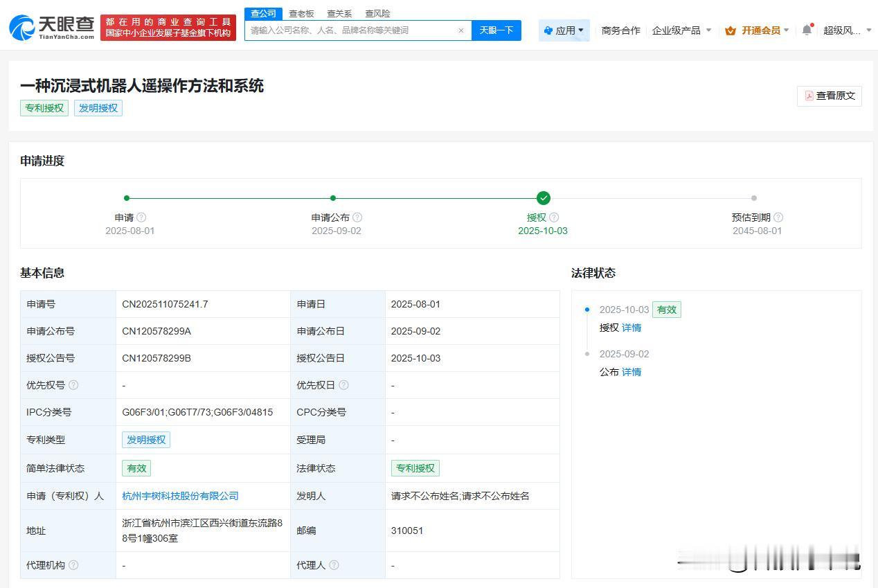This screenshot has height=588, width=878.
Task: Click the TianYanCha logo
Action: 52,27
